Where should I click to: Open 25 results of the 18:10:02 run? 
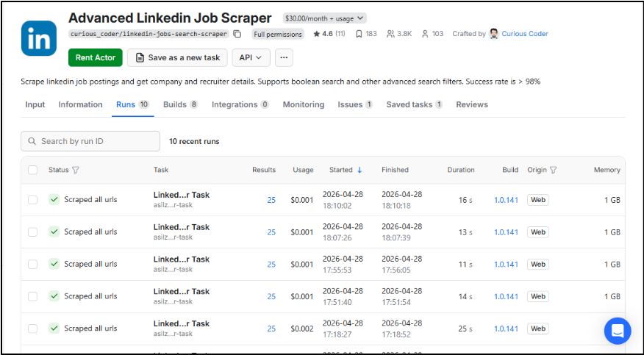(271, 200)
